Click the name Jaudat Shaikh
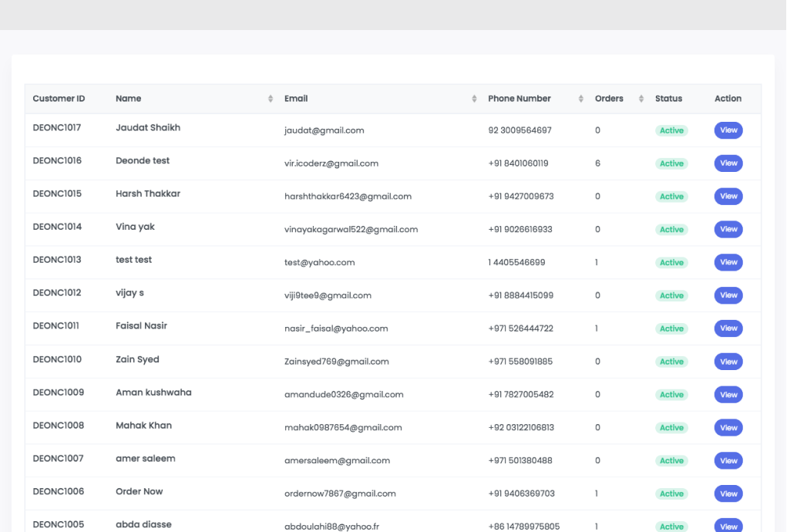Image resolution: width=787 pixels, height=532 pixels. point(148,127)
